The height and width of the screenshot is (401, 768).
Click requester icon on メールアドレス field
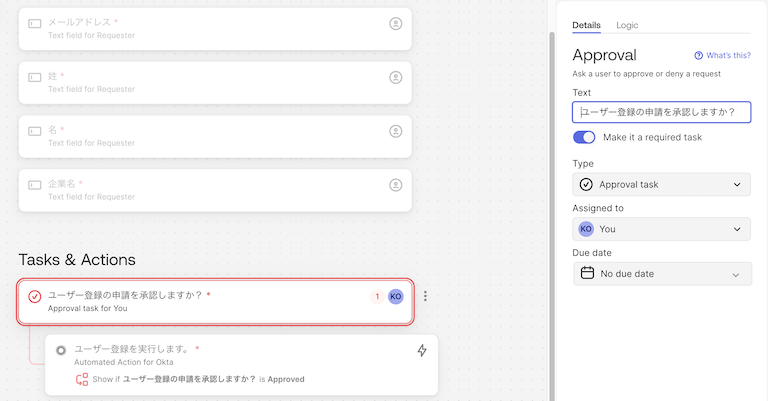396,22
